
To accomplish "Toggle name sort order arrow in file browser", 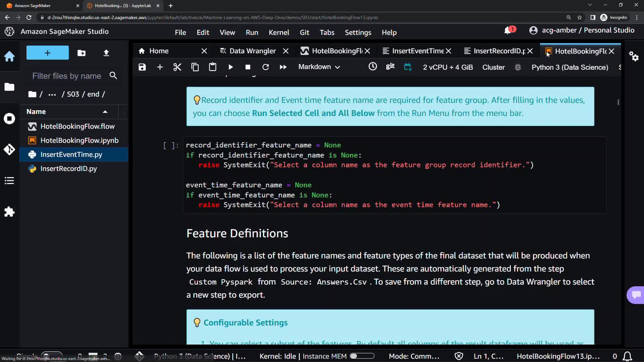I will point(105,112).
